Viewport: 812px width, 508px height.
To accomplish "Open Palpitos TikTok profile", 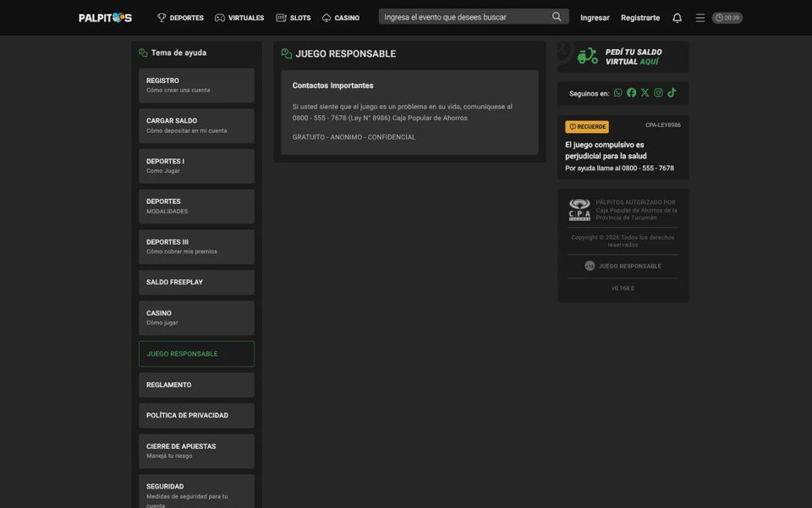I will click(672, 93).
